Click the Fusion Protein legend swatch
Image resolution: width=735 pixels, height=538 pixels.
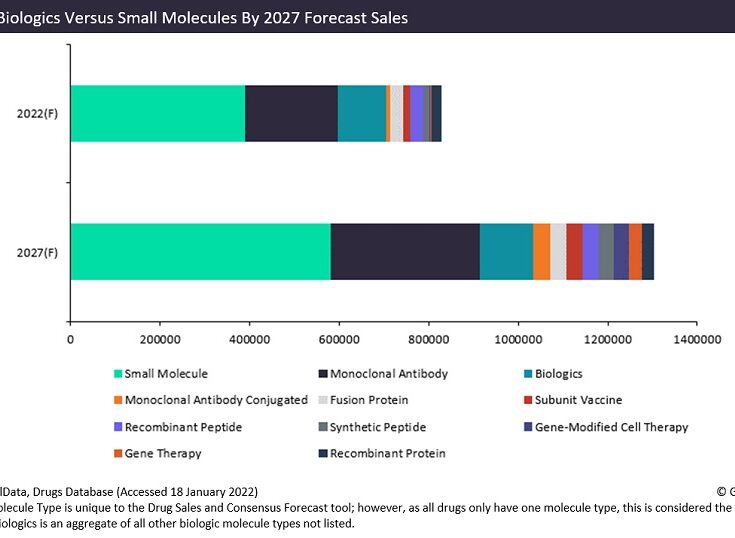[x=322, y=400]
